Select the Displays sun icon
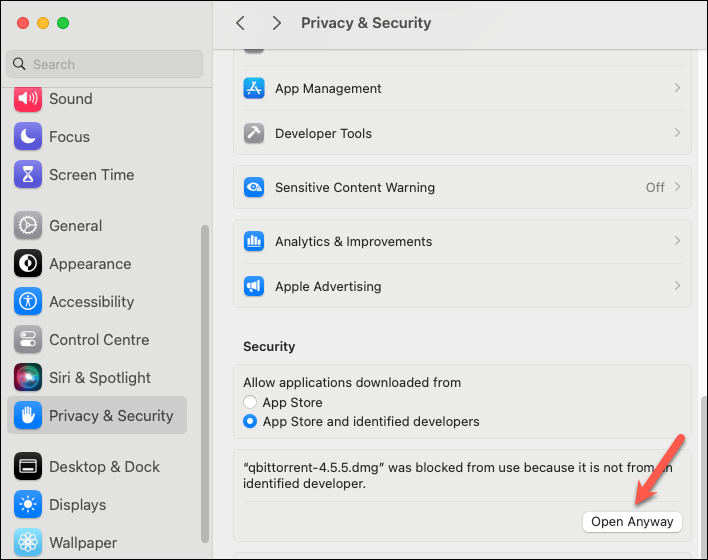 pyautogui.click(x=28, y=504)
